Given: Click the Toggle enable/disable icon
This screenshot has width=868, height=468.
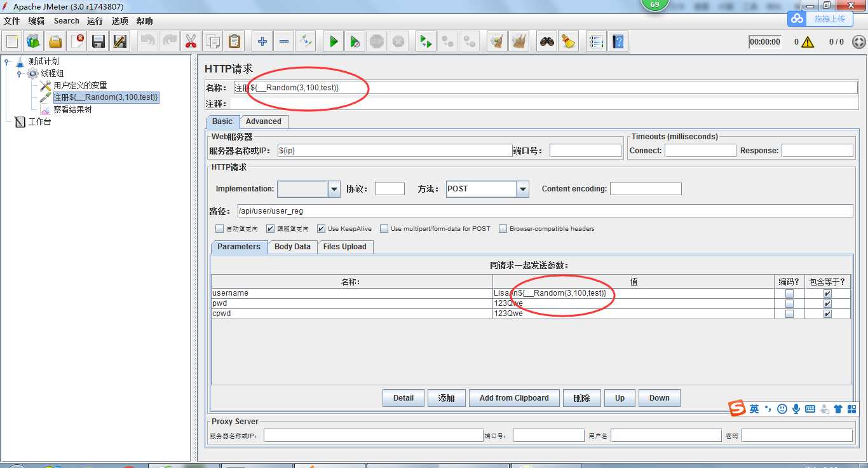Looking at the screenshot, I should coord(306,42).
